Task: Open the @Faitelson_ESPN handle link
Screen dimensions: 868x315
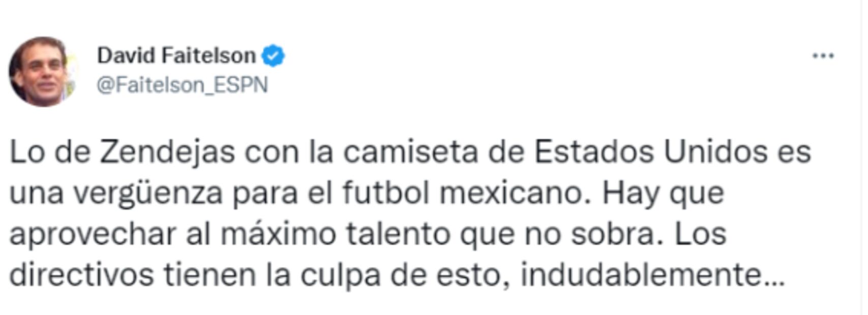Action: tap(182, 85)
